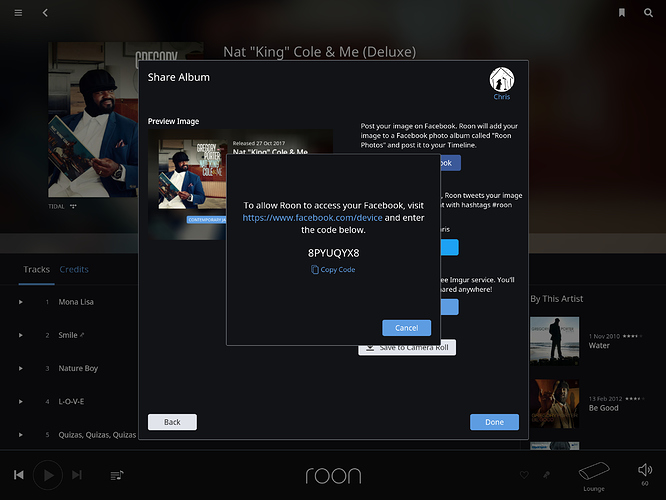
Task: Open the search magnifier icon
Action: 648,13
